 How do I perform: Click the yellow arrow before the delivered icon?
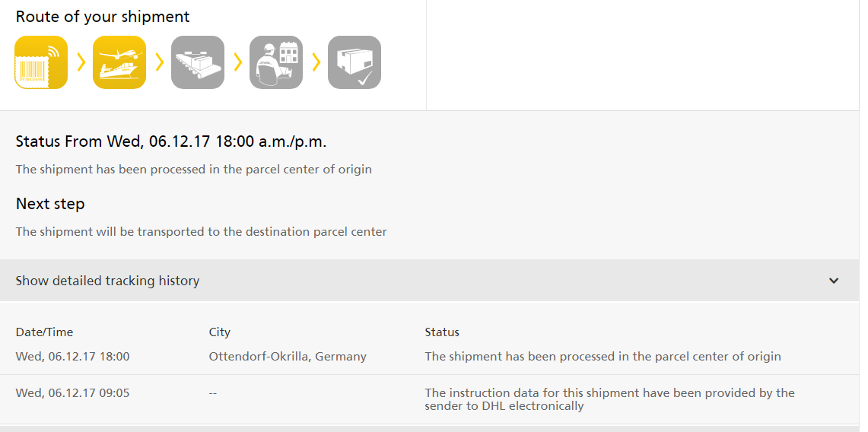(x=316, y=62)
